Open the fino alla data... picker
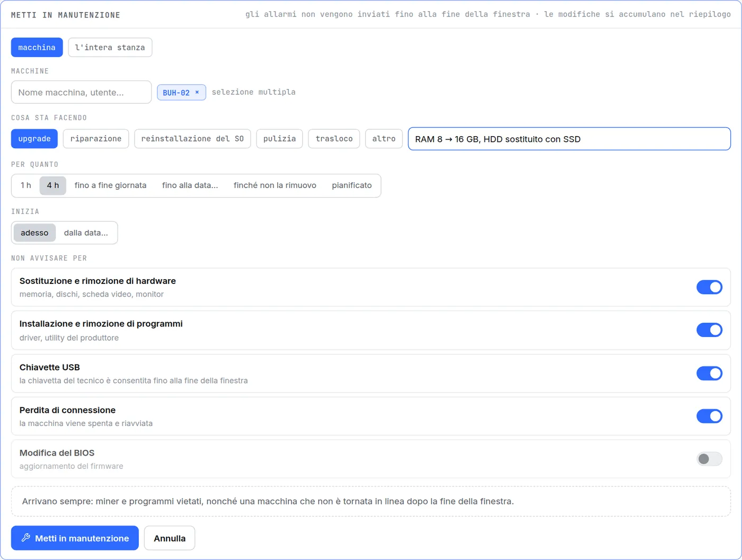This screenshot has height=560, width=742. pos(190,185)
